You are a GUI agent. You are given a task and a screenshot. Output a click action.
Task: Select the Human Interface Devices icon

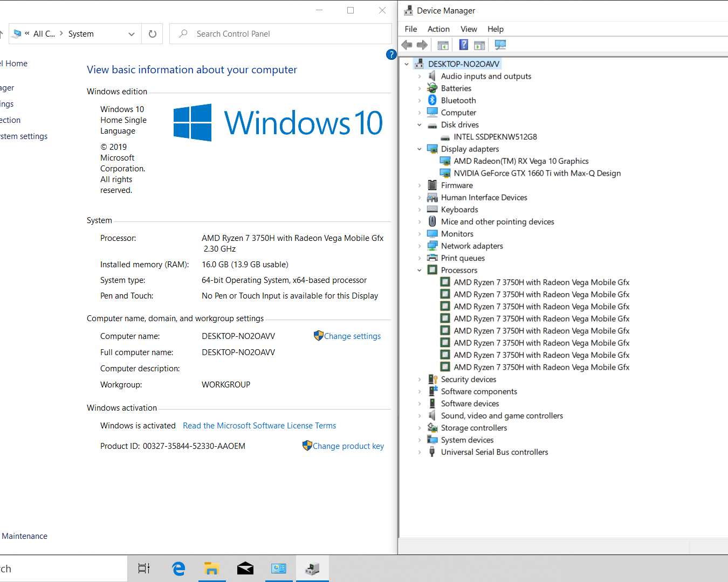[x=432, y=197]
